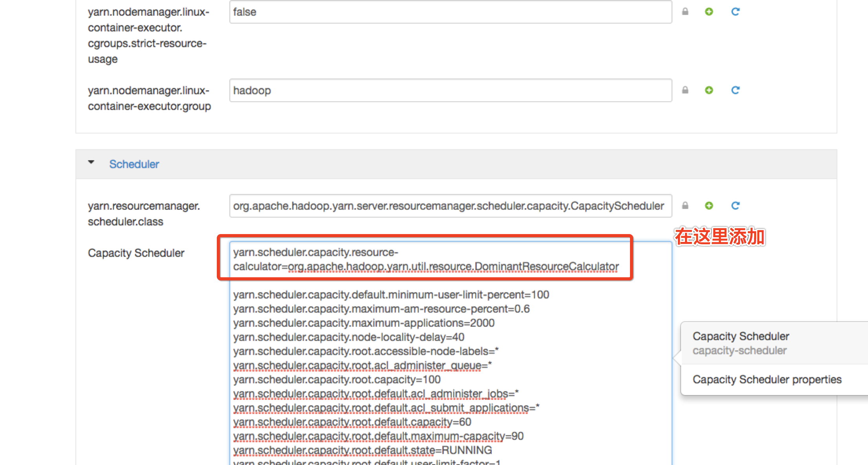Undo changes to cgroups.strict-resource-usage
Image resolution: width=868 pixels, height=465 pixels.
pos(734,12)
